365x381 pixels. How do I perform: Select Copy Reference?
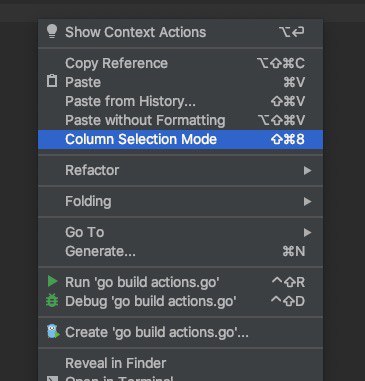[180, 63]
